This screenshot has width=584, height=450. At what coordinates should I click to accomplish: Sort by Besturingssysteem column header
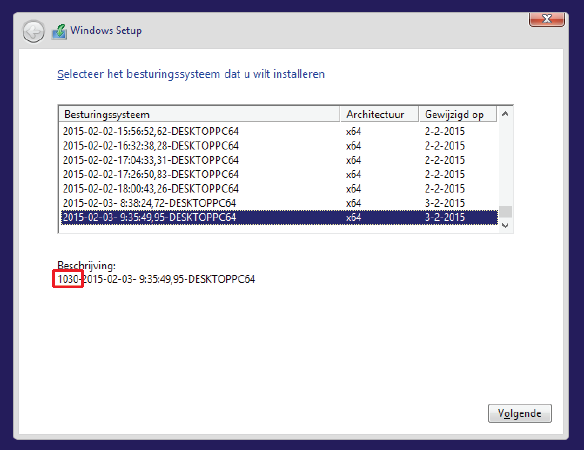(199, 114)
